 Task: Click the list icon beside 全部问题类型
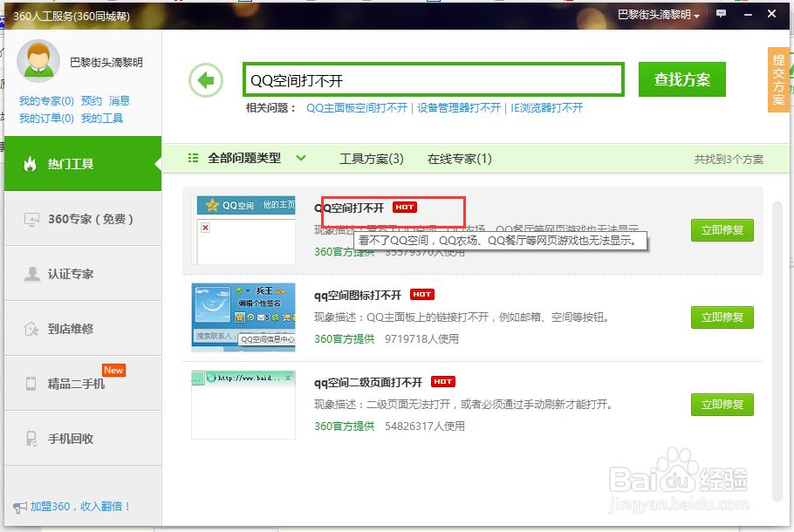click(193, 159)
